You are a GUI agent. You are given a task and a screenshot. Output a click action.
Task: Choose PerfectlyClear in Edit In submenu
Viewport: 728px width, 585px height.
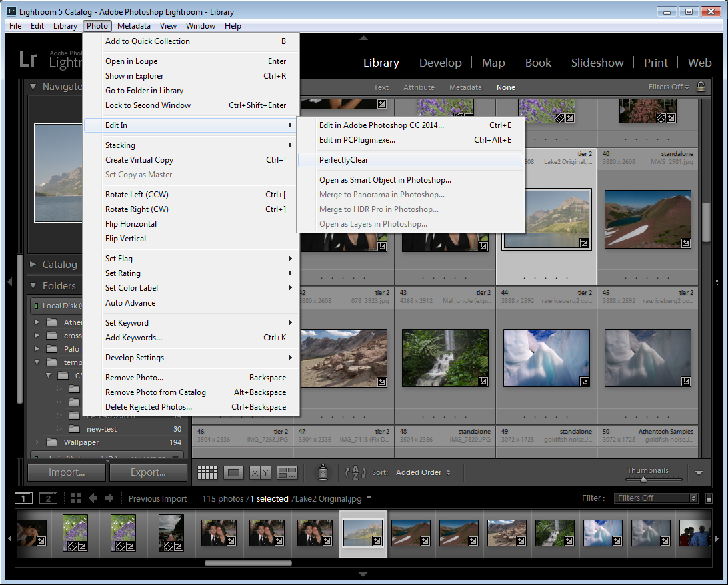pos(343,160)
